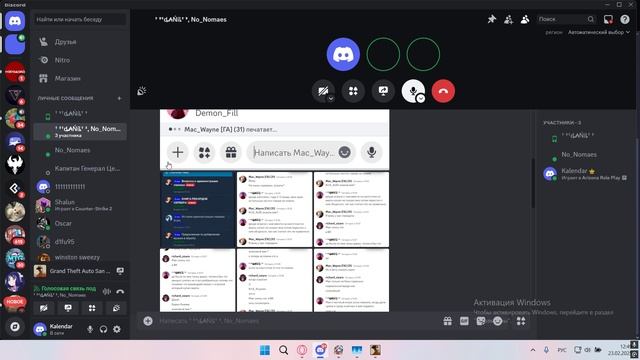The image size is (640, 360).
Task: Open noise suppression in voice panel
Action: 107,291
